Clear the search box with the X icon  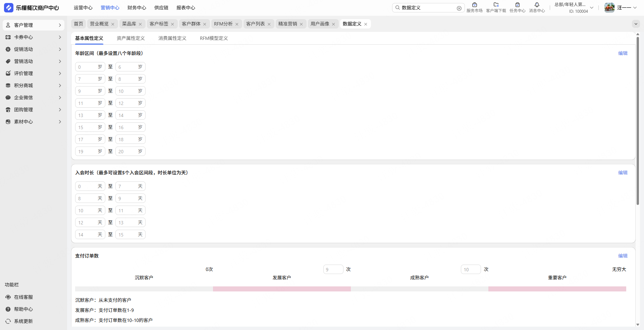(x=459, y=8)
